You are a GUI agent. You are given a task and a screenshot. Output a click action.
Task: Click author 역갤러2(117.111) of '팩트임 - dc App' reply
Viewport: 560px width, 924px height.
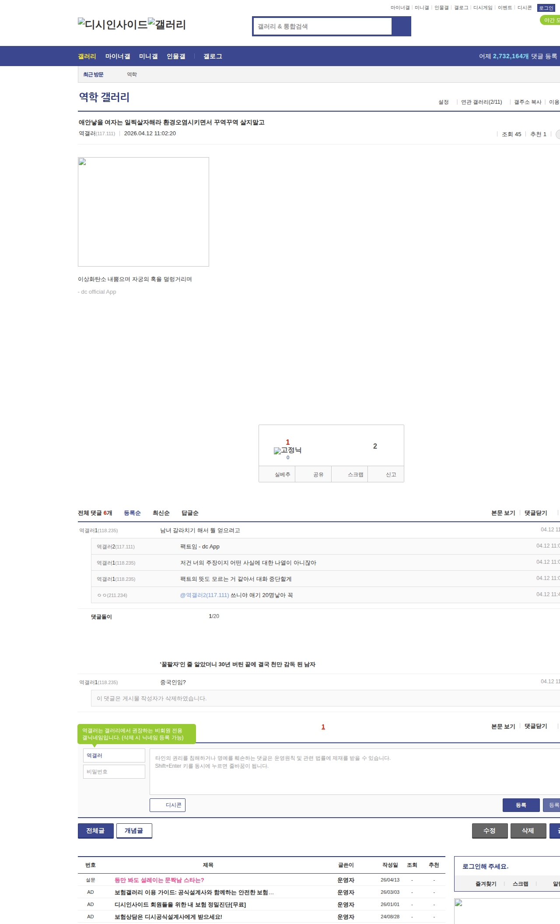(115, 547)
